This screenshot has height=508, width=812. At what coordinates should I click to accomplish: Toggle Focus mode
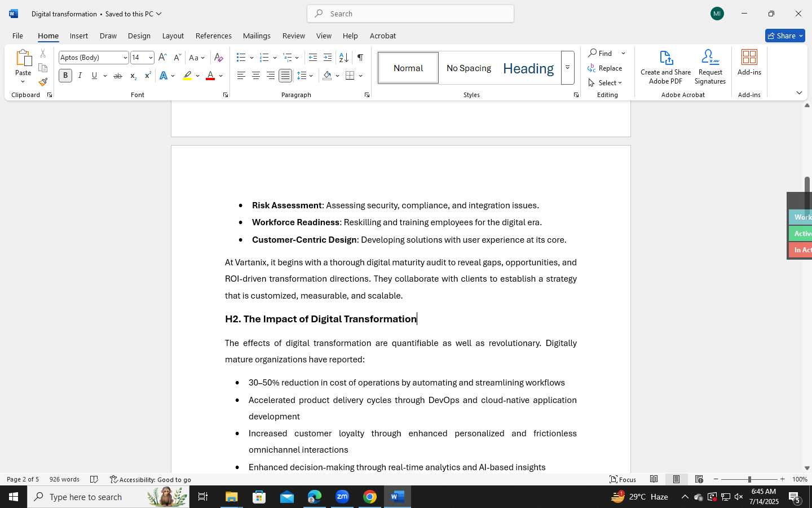click(623, 479)
